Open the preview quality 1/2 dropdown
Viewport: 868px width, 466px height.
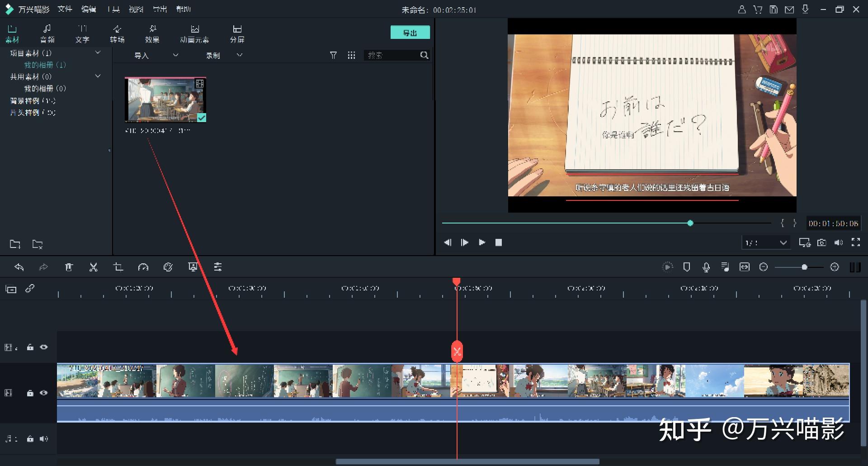(x=766, y=243)
